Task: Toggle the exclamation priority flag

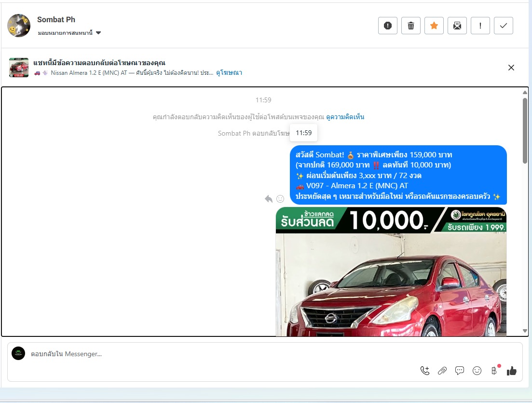Action: click(480, 26)
